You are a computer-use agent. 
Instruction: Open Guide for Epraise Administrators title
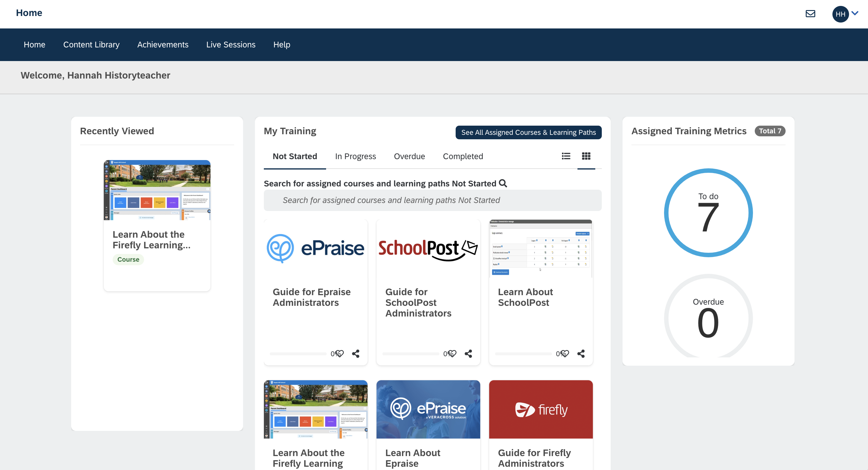click(x=312, y=297)
